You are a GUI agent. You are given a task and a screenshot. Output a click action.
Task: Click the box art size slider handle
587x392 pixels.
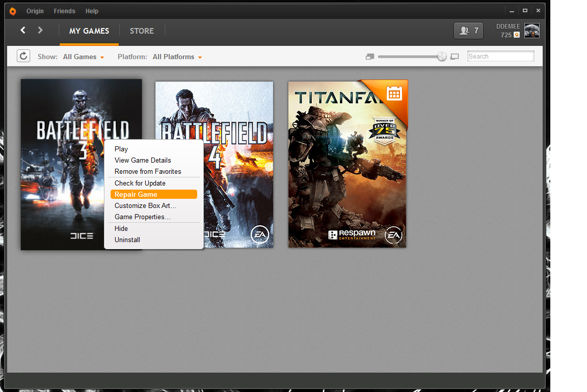tap(442, 57)
